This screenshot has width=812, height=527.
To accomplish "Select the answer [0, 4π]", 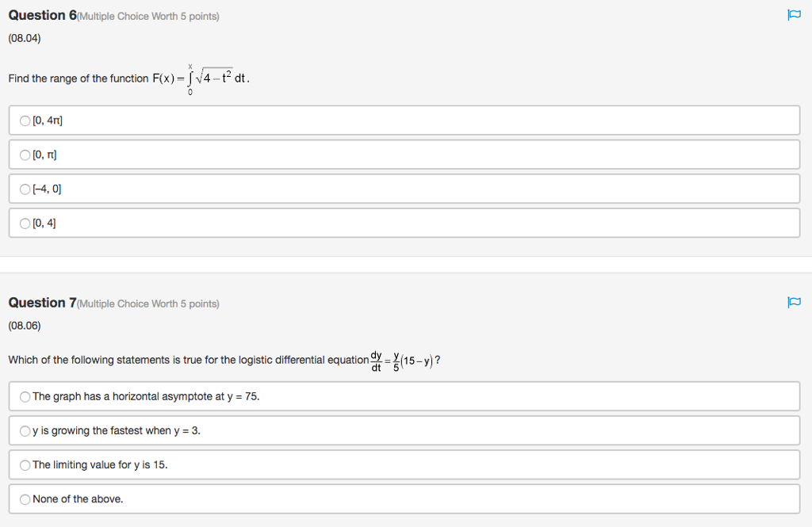I will click(25, 120).
